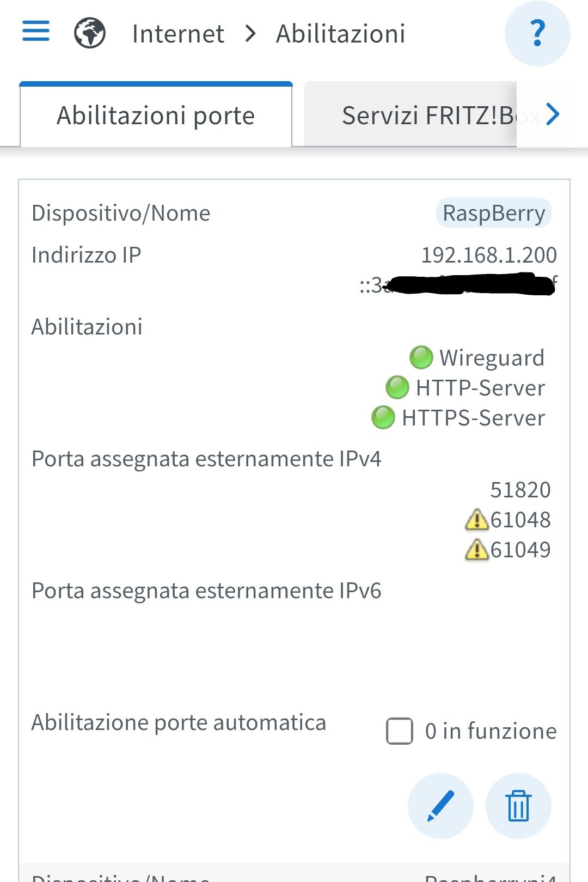Switch to the Abilitazioni porte tab
The image size is (588, 882).
tap(156, 115)
